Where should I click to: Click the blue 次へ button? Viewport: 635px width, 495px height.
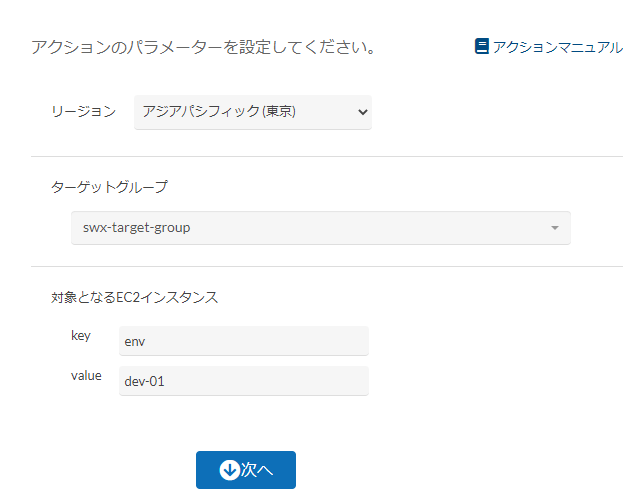tap(246, 470)
